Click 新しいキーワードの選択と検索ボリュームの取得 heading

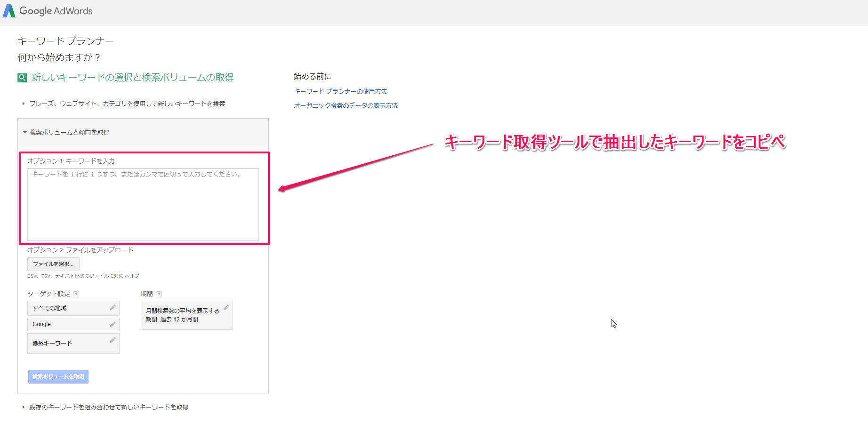(x=133, y=78)
